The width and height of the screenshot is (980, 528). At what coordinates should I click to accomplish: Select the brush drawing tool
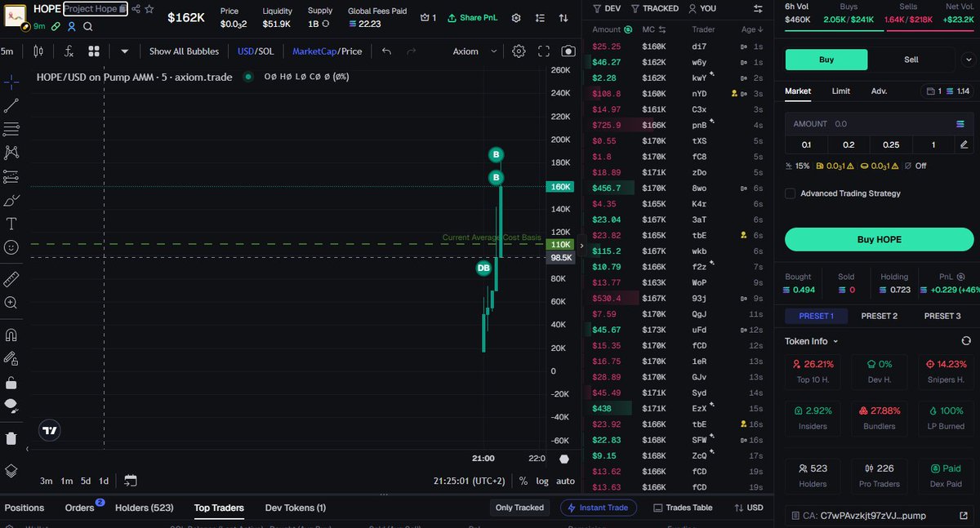[x=11, y=200]
